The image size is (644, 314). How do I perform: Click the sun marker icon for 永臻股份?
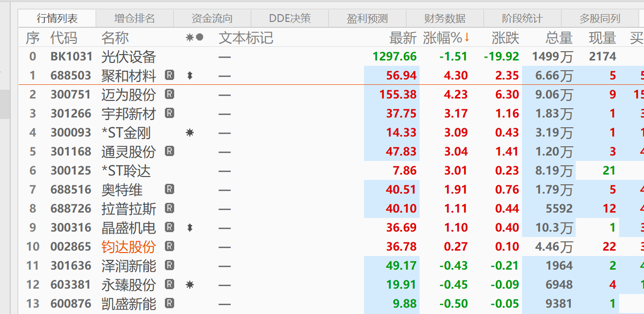tap(190, 285)
